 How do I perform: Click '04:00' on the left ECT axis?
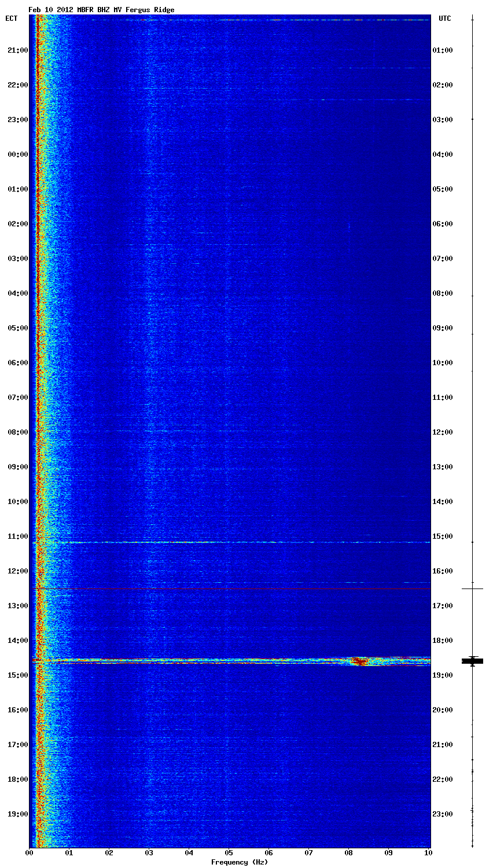tap(17, 293)
